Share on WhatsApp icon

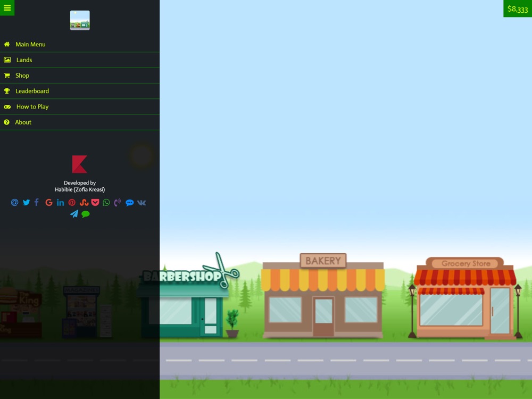(106, 203)
